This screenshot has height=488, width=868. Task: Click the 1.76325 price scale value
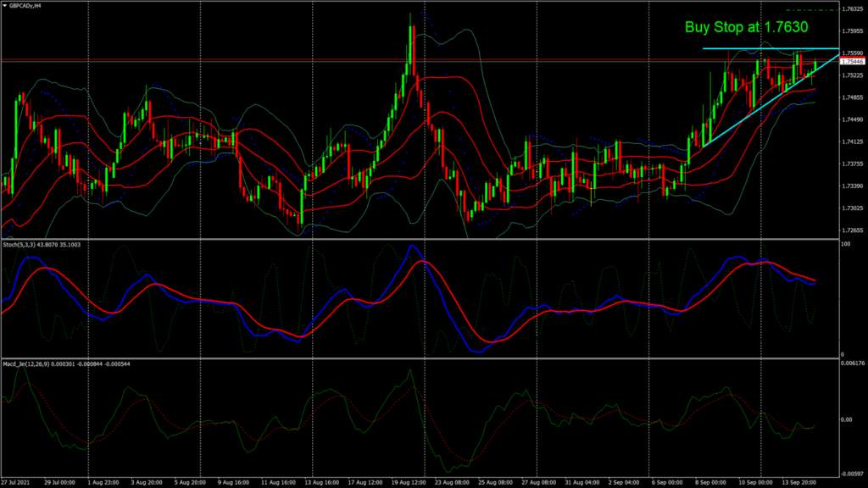[x=853, y=8]
